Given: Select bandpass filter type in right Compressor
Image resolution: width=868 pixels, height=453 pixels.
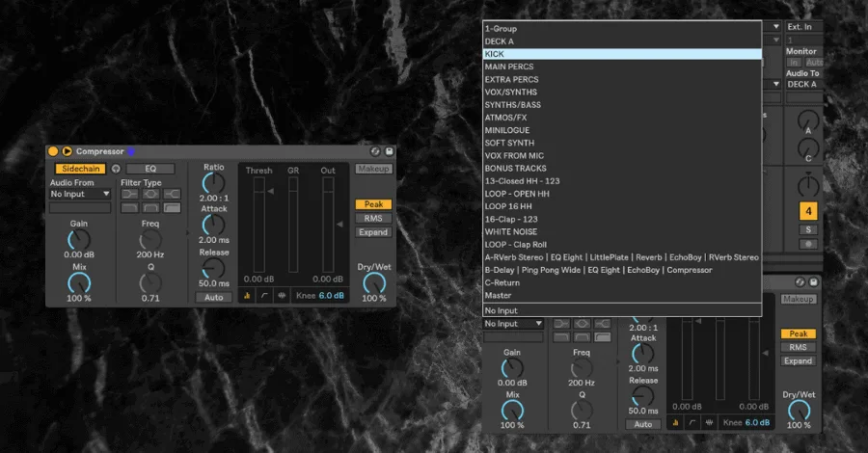Looking at the screenshot, I should (x=582, y=336).
